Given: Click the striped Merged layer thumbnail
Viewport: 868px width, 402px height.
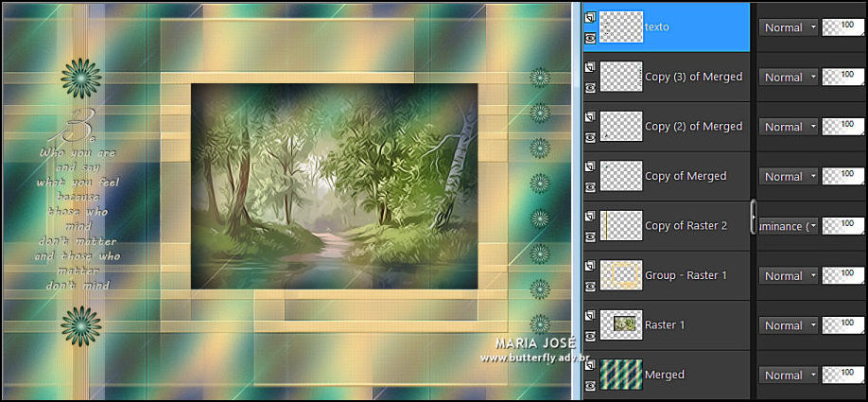Looking at the screenshot, I should [x=621, y=375].
